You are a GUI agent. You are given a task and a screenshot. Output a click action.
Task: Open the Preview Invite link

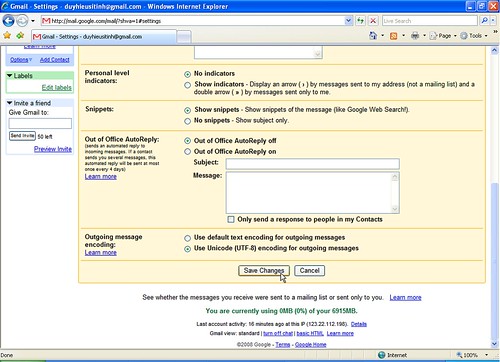tap(53, 149)
